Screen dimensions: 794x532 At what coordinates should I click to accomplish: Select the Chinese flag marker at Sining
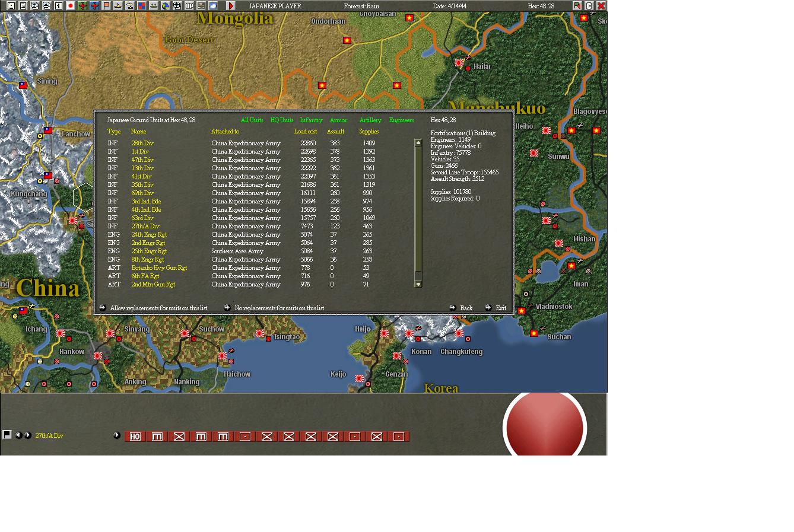point(23,85)
